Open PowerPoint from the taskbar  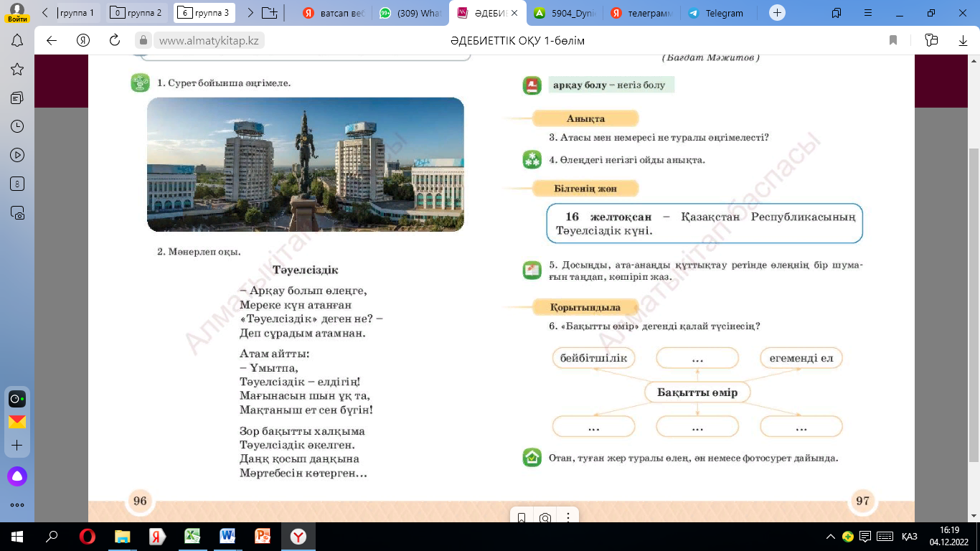[263, 537]
